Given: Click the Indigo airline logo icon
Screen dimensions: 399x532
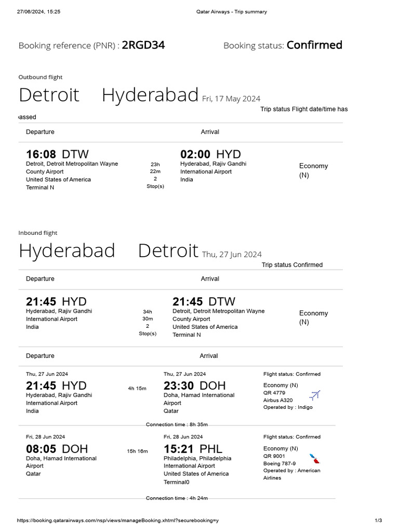Looking at the screenshot, I should click(x=315, y=395).
